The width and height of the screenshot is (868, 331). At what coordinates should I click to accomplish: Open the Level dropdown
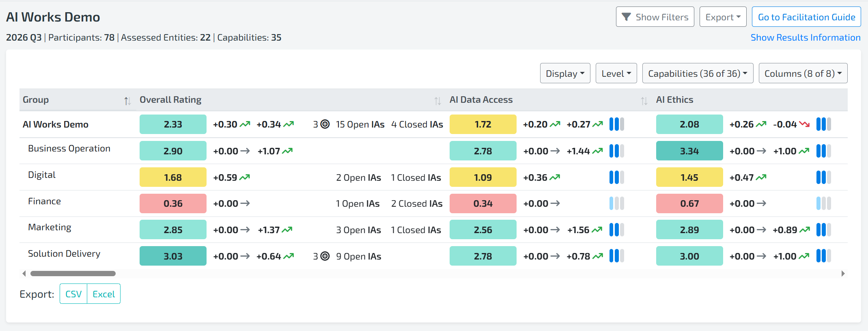click(x=616, y=74)
